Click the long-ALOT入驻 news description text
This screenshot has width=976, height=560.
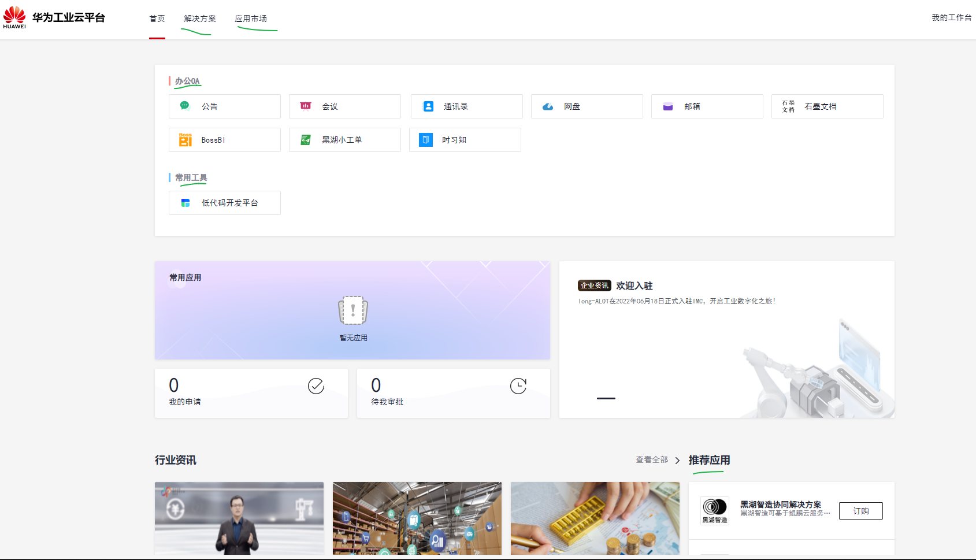[677, 301]
